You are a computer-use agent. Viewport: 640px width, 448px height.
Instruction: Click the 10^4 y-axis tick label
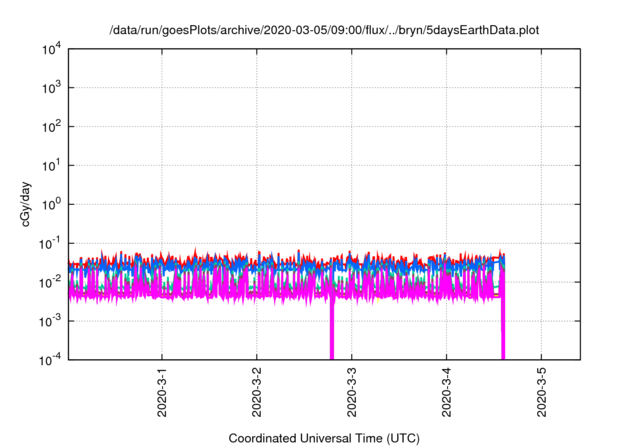[x=51, y=50]
